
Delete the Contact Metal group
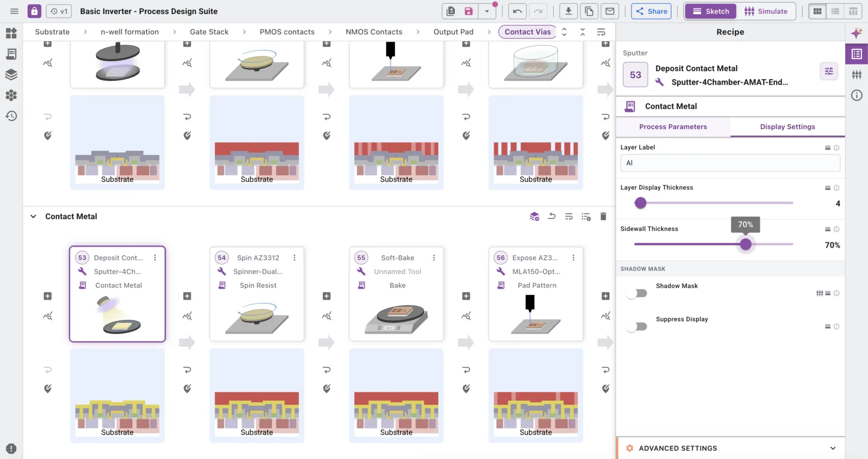click(603, 216)
